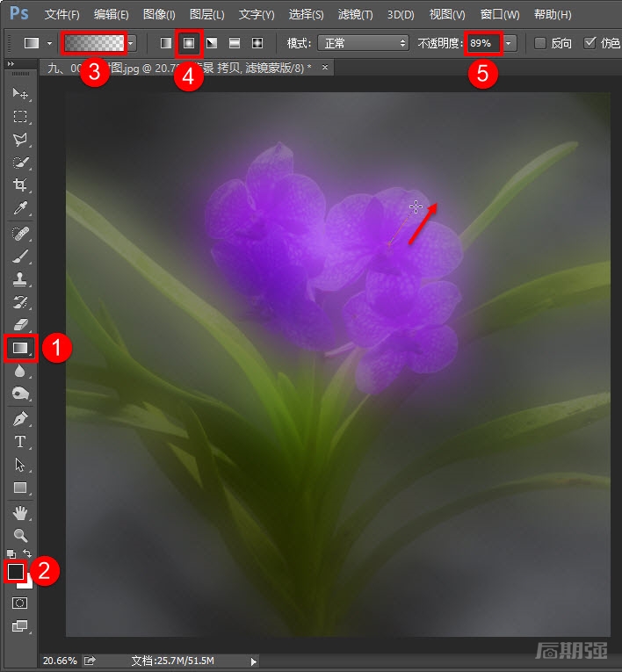The height and width of the screenshot is (672, 622).
Task: Choose radial gradient style
Action: (189, 43)
